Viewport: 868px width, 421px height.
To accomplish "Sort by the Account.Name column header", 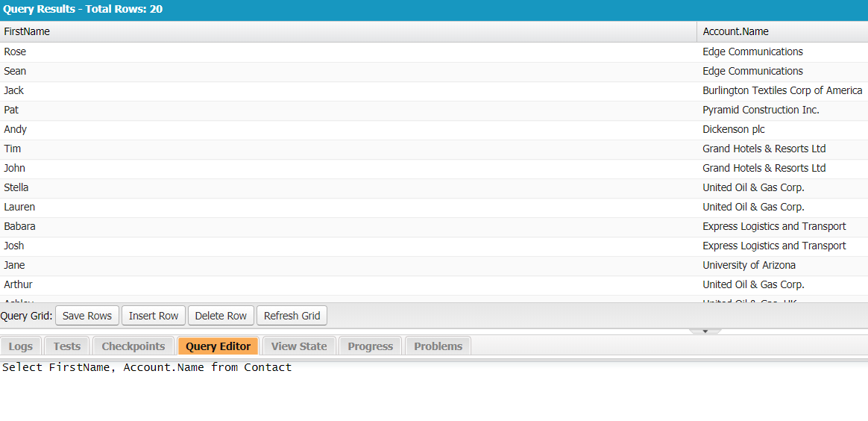I will 783,31.
